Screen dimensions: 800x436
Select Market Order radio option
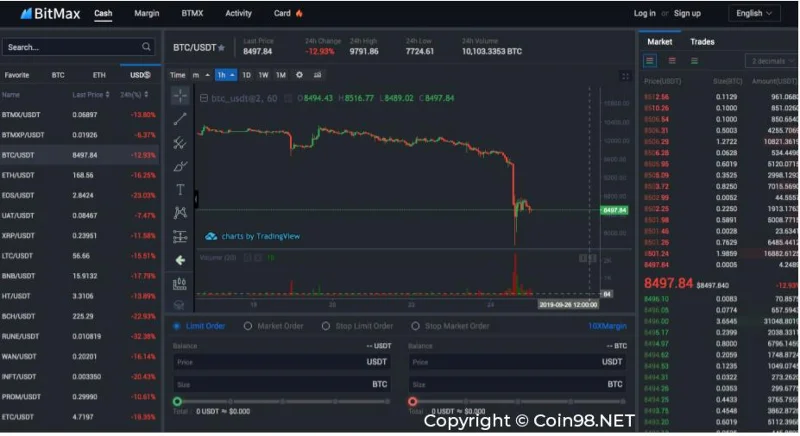(247, 326)
